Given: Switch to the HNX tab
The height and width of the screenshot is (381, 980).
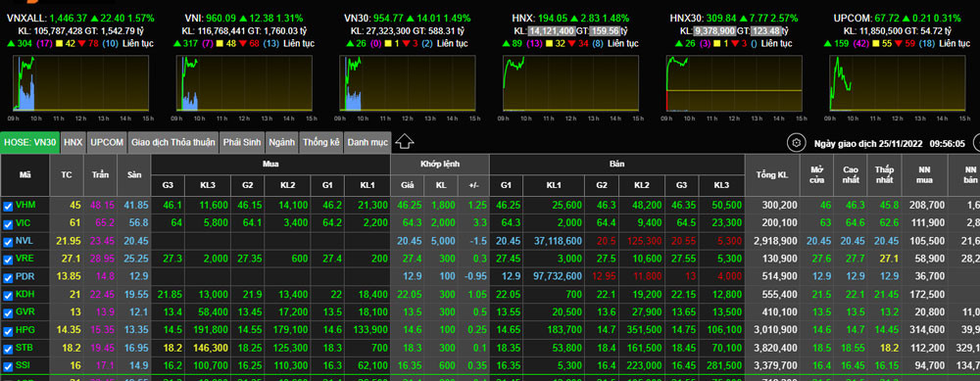Looking at the screenshot, I should point(73,142).
